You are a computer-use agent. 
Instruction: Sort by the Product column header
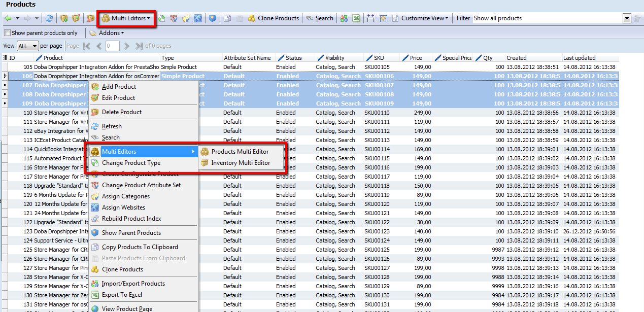point(97,58)
